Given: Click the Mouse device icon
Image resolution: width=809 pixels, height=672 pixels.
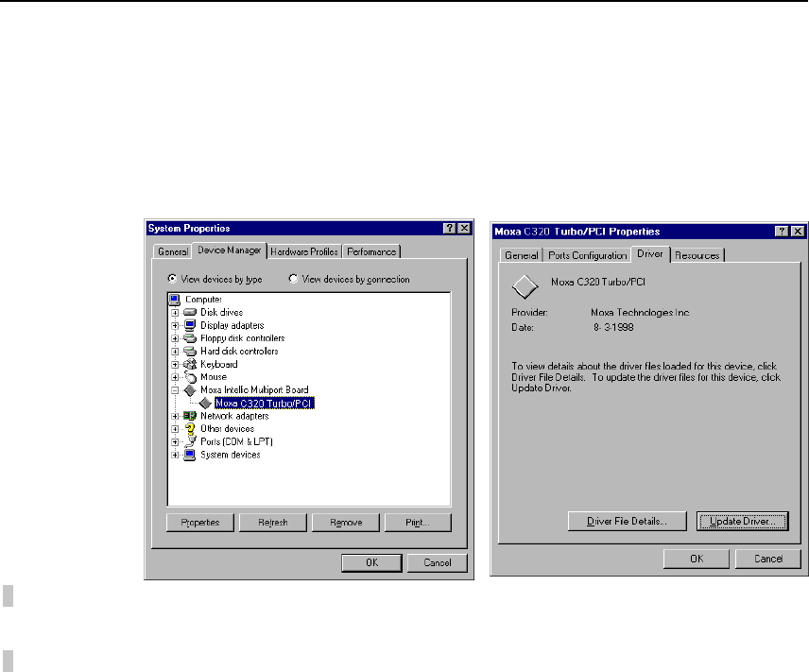Looking at the screenshot, I should tap(190, 377).
